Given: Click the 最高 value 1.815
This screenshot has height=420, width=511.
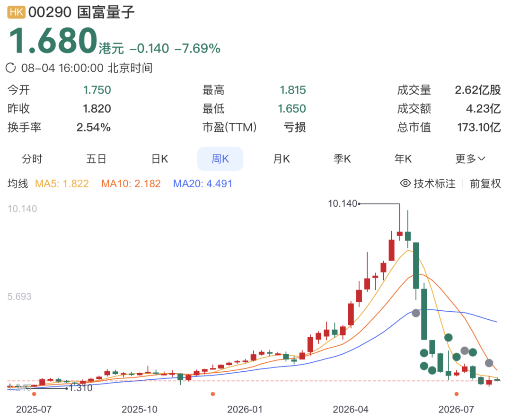Looking at the screenshot, I should tap(293, 90).
